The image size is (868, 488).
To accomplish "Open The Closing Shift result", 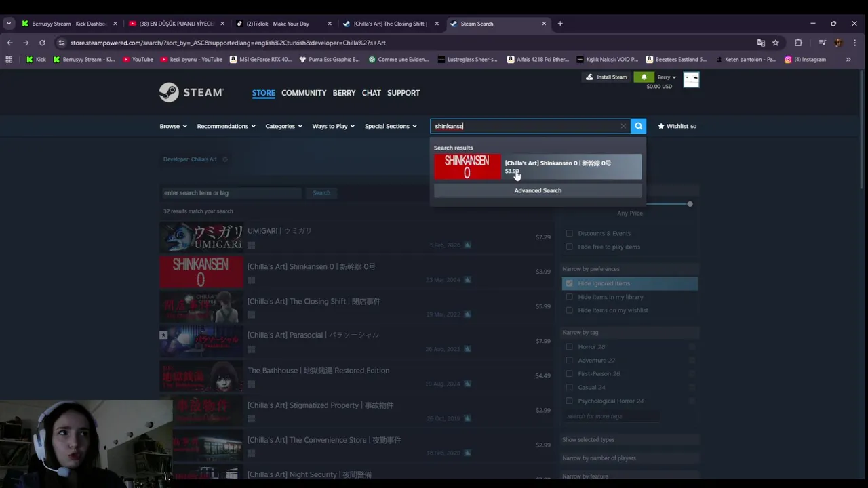I will pos(356,307).
